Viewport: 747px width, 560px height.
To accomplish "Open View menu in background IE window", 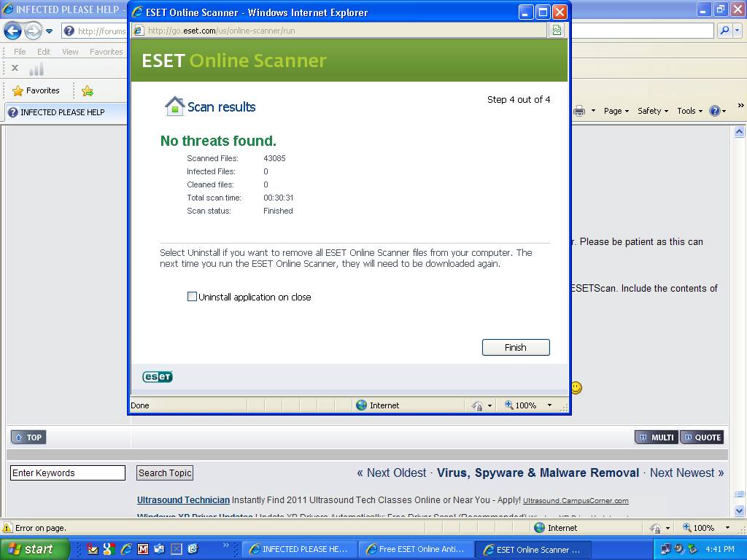I will point(70,52).
